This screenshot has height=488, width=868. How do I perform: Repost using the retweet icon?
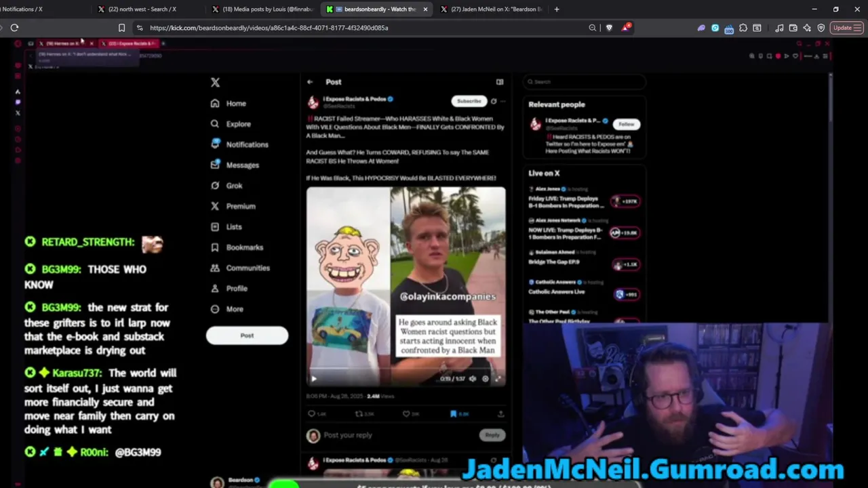tap(359, 413)
